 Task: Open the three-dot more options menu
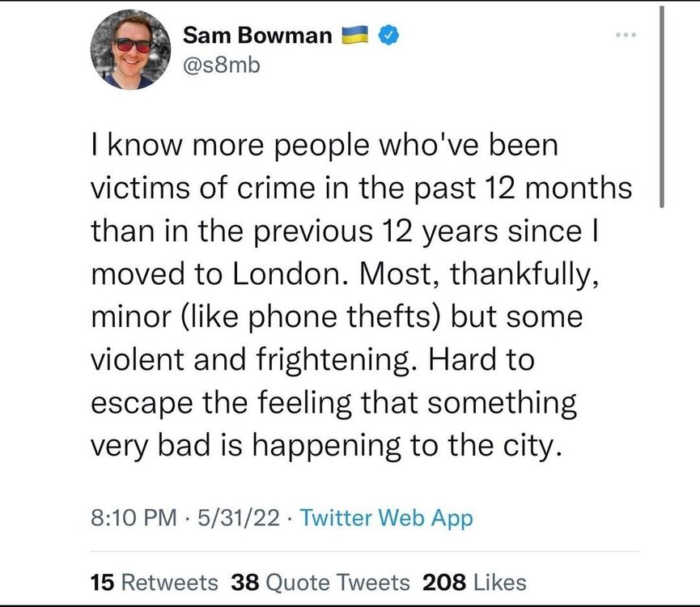626,36
